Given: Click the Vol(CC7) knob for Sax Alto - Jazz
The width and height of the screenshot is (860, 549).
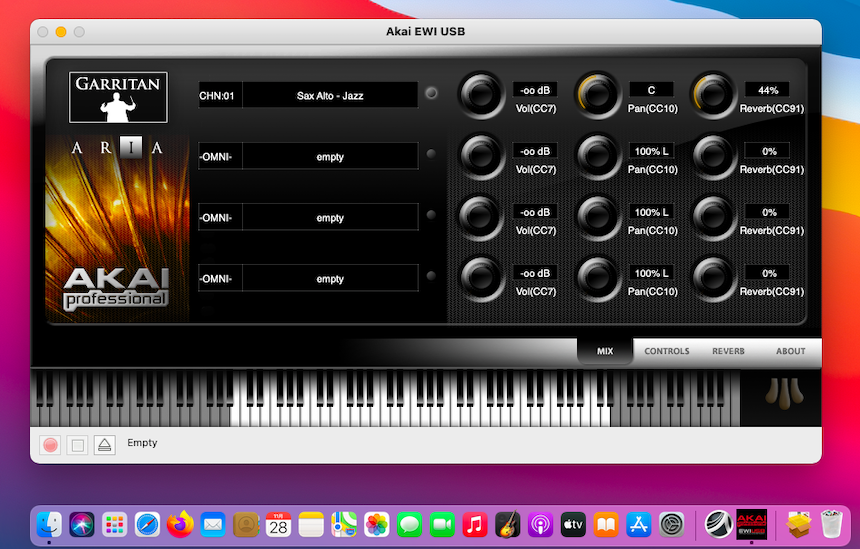Looking at the screenshot, I should pos(481,95).
